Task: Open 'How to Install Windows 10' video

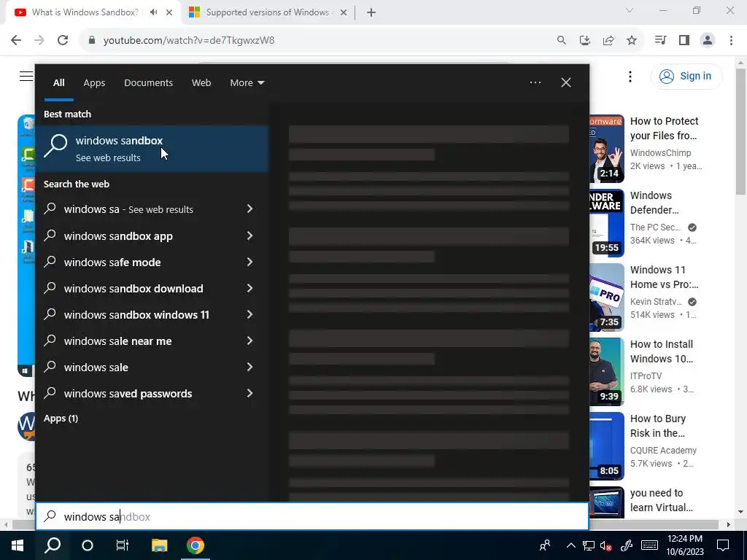Action: coord(662,351)
